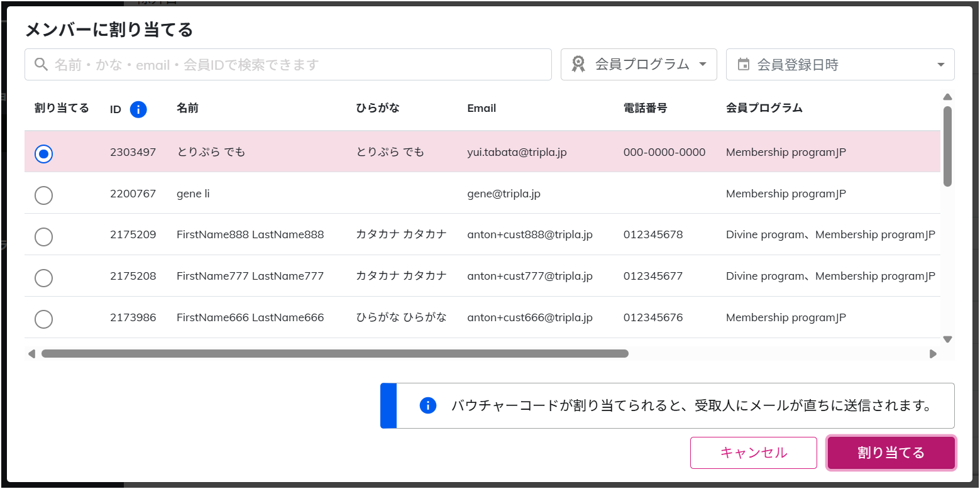Click the calendar icon for registration date

[744, 64]
